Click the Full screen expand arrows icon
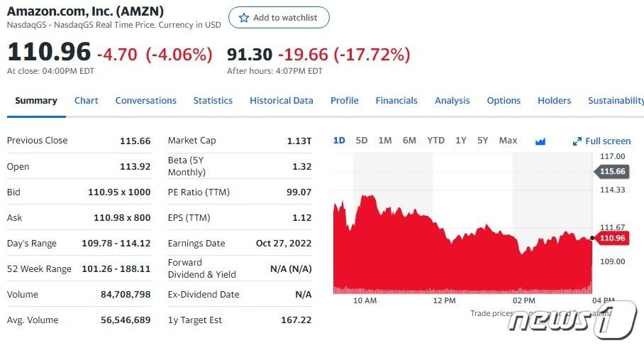This screenshot has height=348, width=644. (x=577, y=141)
